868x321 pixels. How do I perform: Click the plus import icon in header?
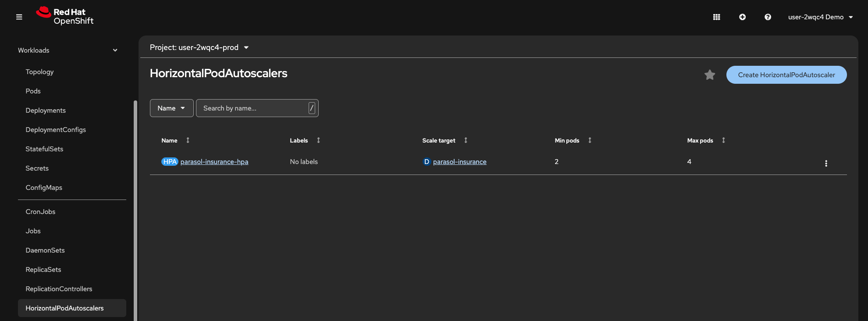742,17
